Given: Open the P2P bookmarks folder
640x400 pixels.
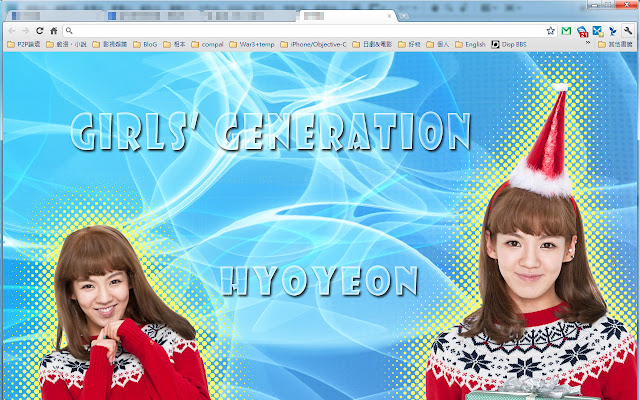Looking at the screenshot, I should click(24, 44).
